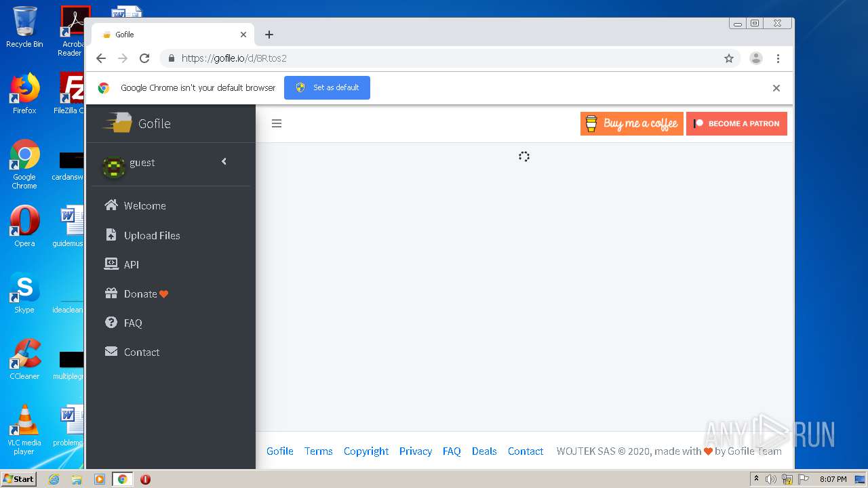
Task: Set Chrome as default browser
Action: [327, 87]
